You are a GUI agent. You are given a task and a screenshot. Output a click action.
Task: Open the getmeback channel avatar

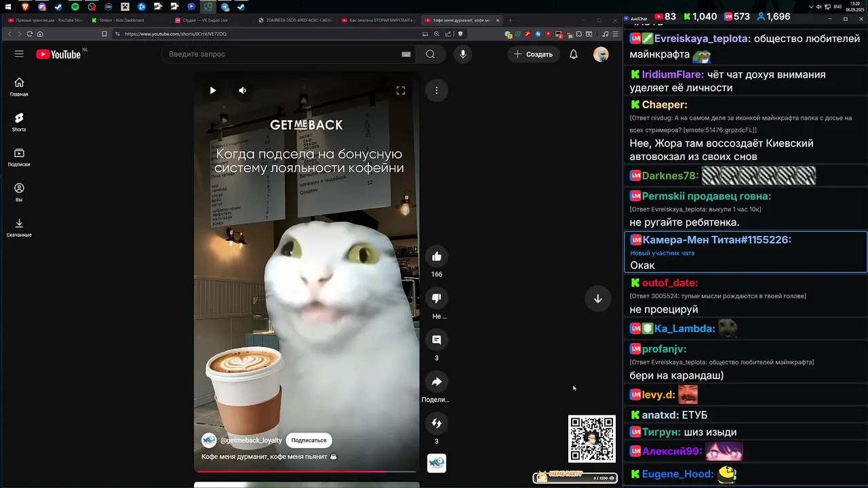click(209, 441)
